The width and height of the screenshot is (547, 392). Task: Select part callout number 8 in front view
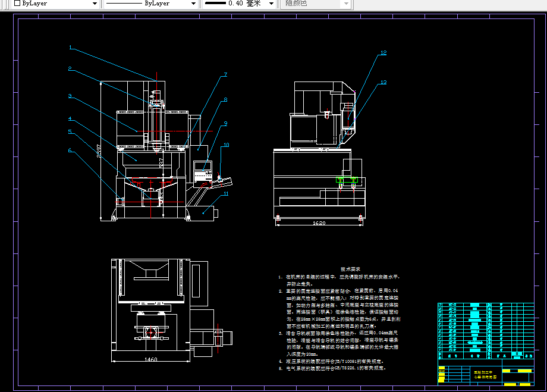(x=226, y=100)
